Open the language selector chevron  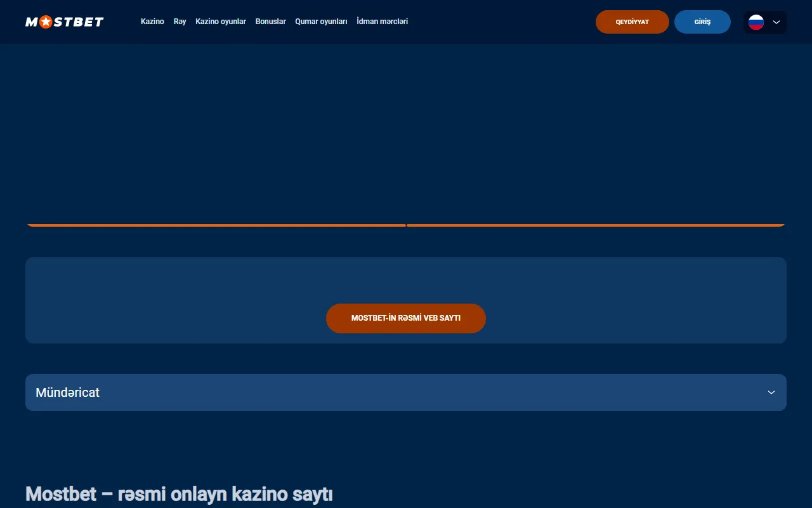pyautogui.click(x=776, y=22)
